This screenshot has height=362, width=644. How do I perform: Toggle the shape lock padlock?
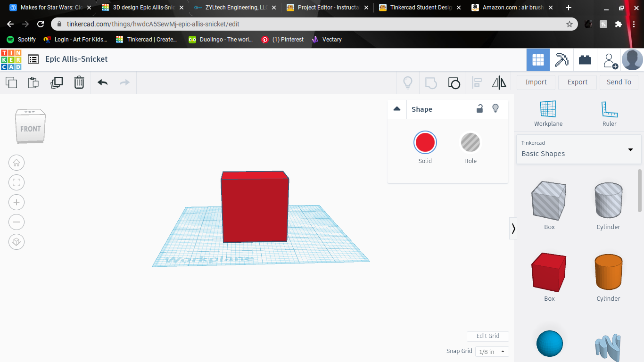pos(479,108)
